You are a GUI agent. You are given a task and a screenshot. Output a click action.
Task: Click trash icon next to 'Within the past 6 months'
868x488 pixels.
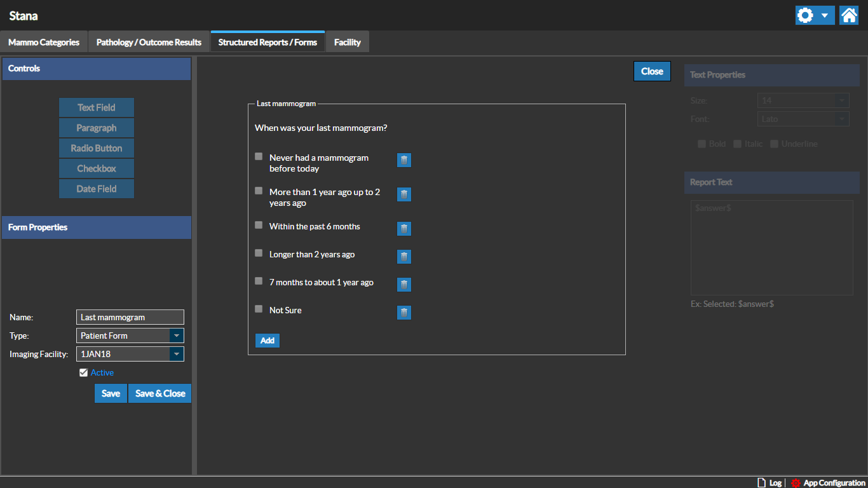click(x=403, y=229)
